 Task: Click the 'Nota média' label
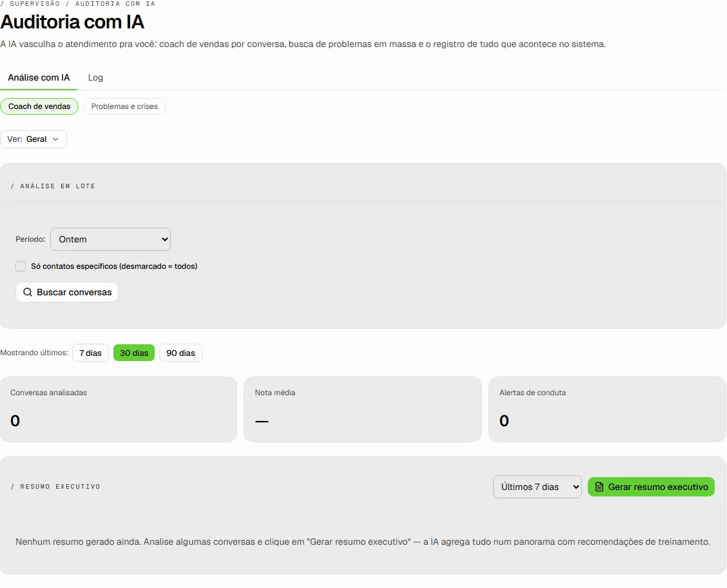(x=275, y=392)
